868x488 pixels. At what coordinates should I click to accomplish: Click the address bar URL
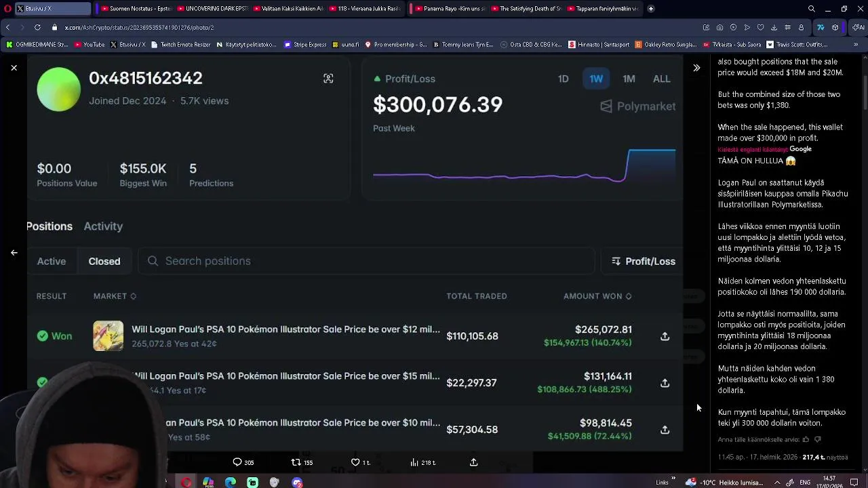pos(139,28)
